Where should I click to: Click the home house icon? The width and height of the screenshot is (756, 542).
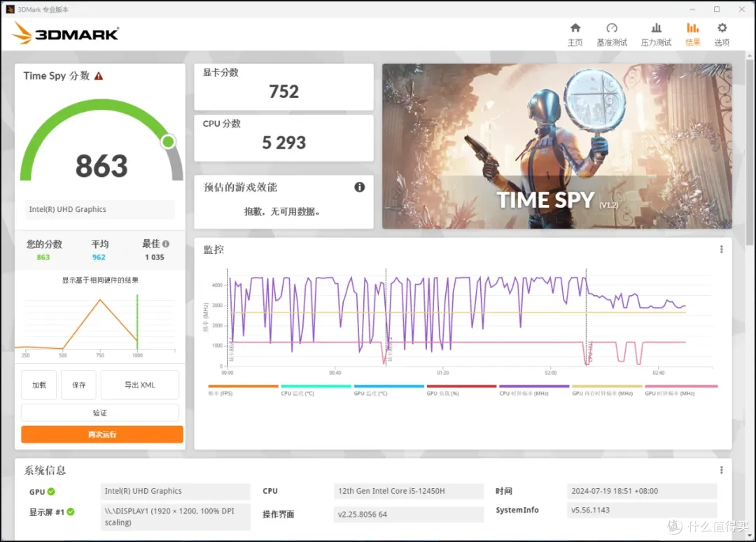(x=575, y=28)
